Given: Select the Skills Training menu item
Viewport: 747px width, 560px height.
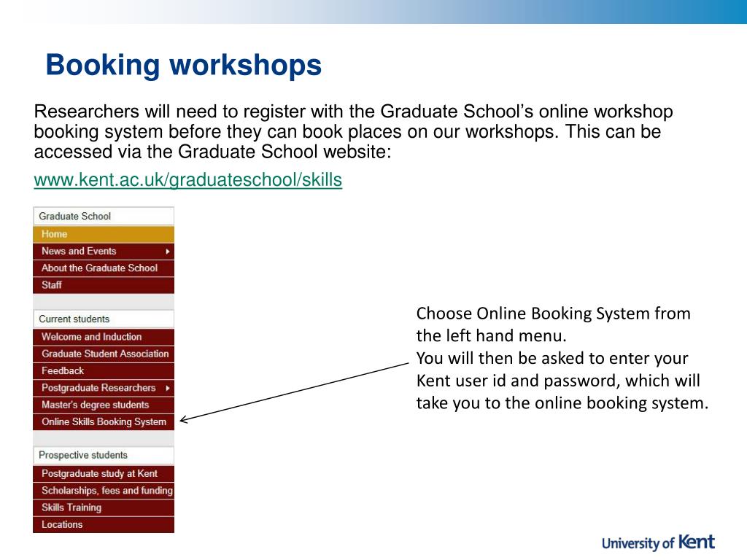Looking at the screenshot, I should coord(104,507).
